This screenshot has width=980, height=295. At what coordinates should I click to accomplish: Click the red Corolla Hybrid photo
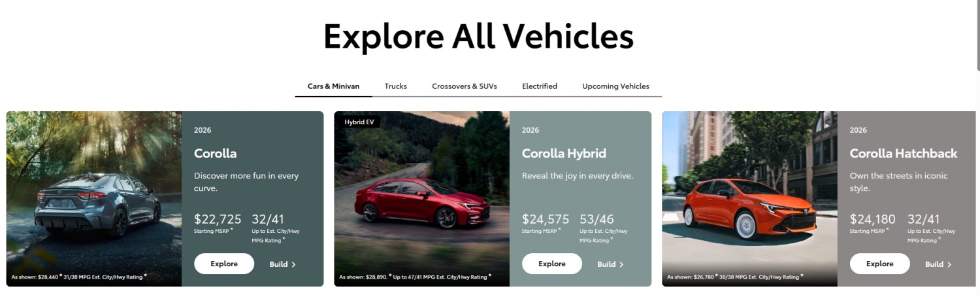coord(422,199)
